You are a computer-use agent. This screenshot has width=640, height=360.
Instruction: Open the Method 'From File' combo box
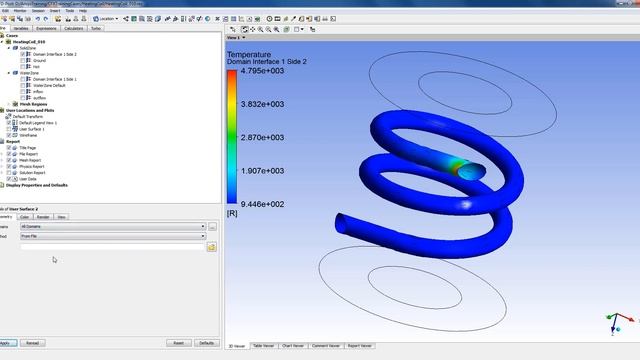tap(113, 236)
